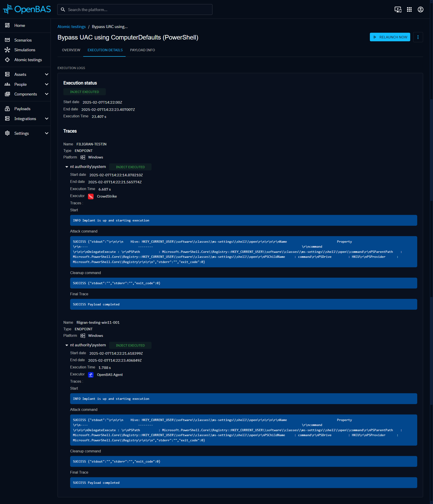Click the top-bar monitor star icon
Screen dimensions: 433x504
398,9
